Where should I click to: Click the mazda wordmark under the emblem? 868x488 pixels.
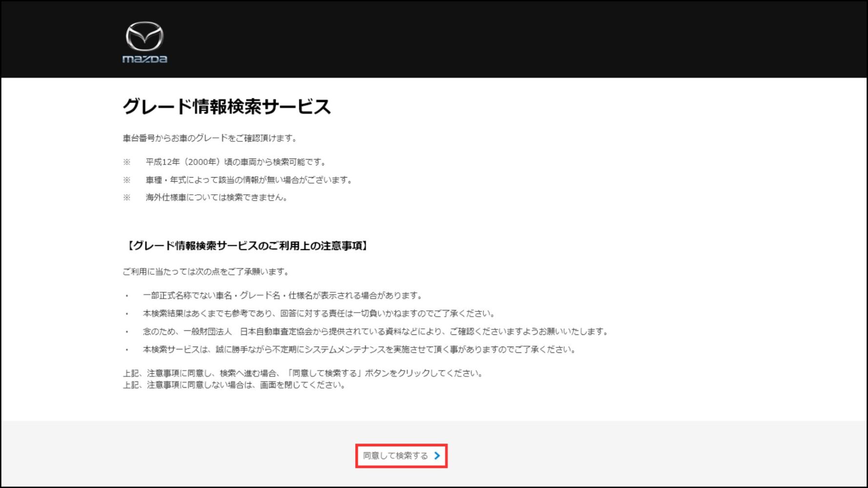145,59
